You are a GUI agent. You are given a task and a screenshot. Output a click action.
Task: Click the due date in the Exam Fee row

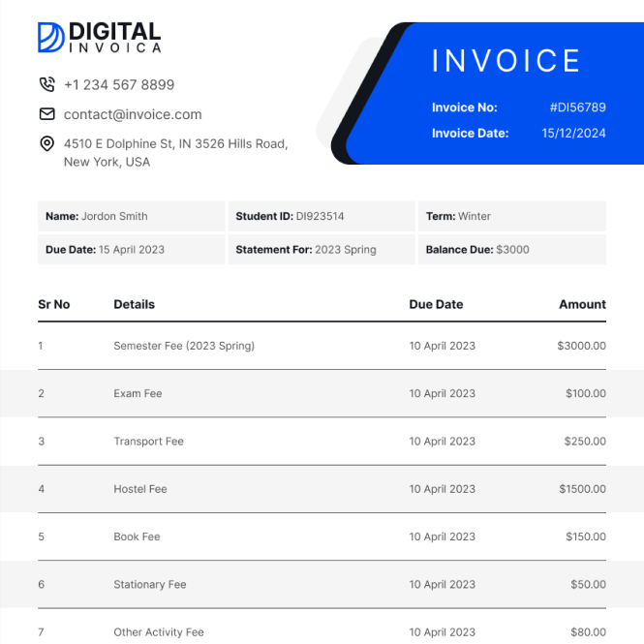pyautogui.click(x=442, y=393)
